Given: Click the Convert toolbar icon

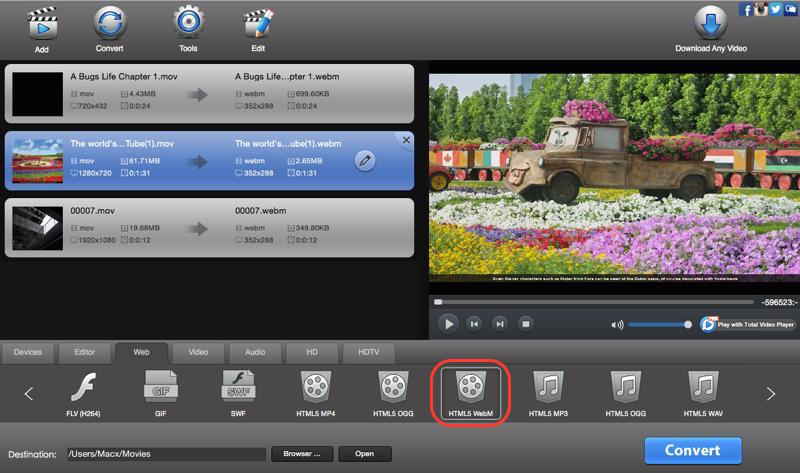Looking at the screenshot, I should pos(109,23).
